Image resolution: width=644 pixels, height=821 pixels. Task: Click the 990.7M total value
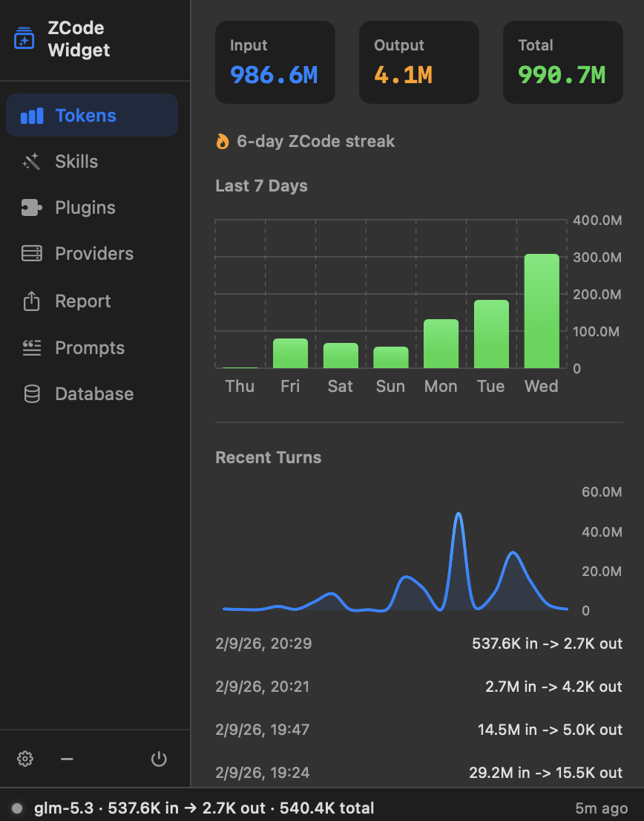click(x=562, y=75)
